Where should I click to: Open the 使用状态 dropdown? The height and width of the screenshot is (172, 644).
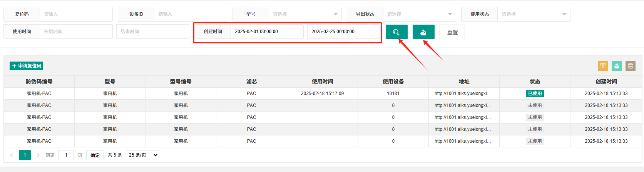(534, 14)
